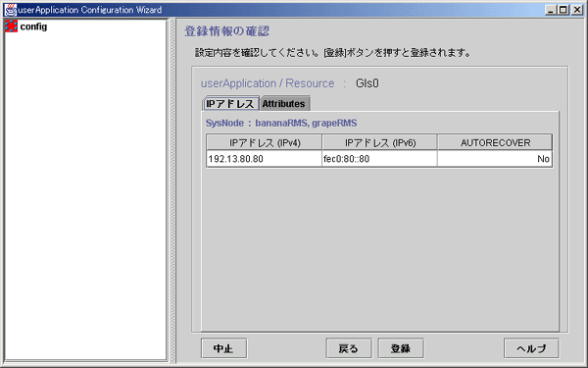Click the Java window title bar icon
Image resolution: width=588 pixels, height=368 pixels.
point(11,10)
